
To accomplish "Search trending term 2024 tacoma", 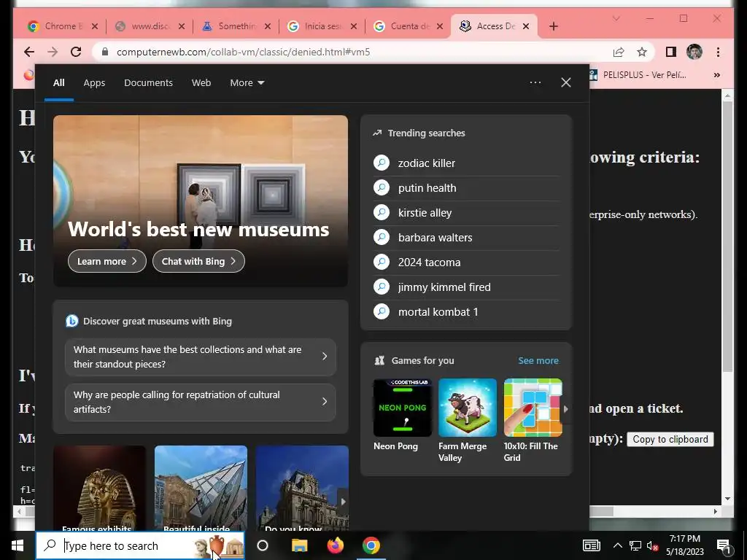I will coord(466,262).
